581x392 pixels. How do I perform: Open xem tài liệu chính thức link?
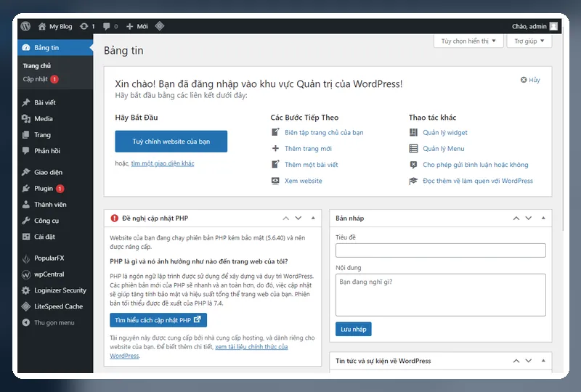[x=251, y=347]
